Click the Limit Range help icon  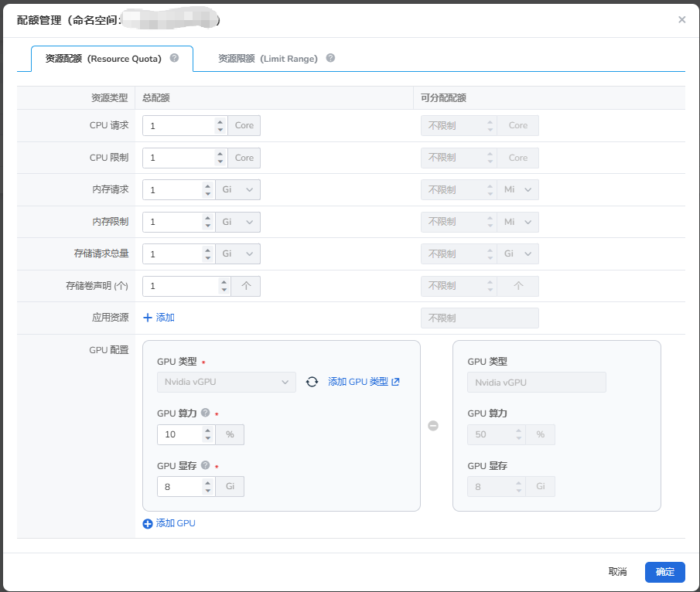click(330, 58)
